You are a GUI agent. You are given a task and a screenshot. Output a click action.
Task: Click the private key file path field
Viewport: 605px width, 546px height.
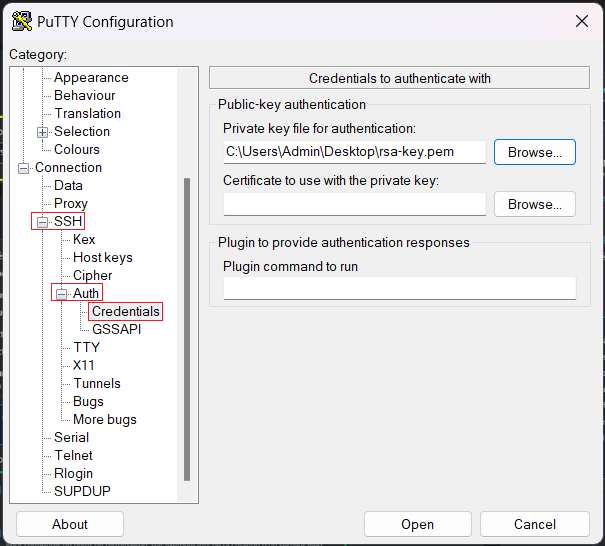[x=355, y=152]
